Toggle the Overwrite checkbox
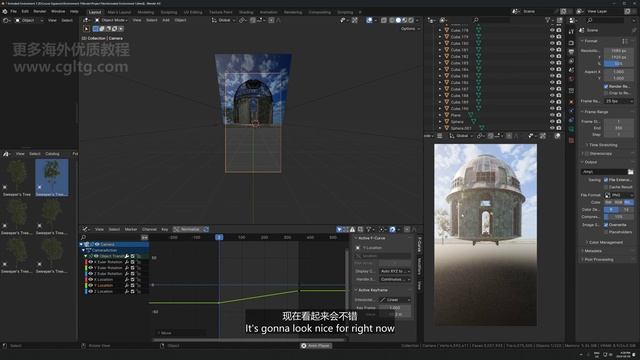Screen dimensions: 640x360 pos(606,225)
